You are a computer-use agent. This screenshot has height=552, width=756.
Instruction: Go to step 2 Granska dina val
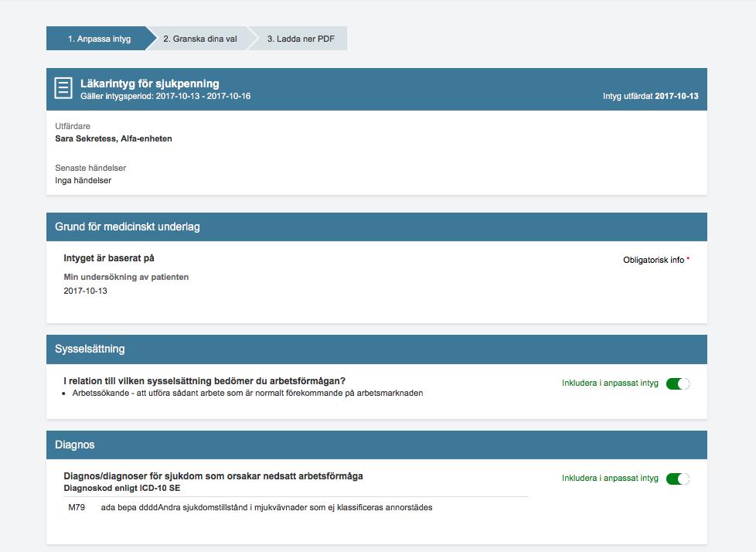[200, 39]
